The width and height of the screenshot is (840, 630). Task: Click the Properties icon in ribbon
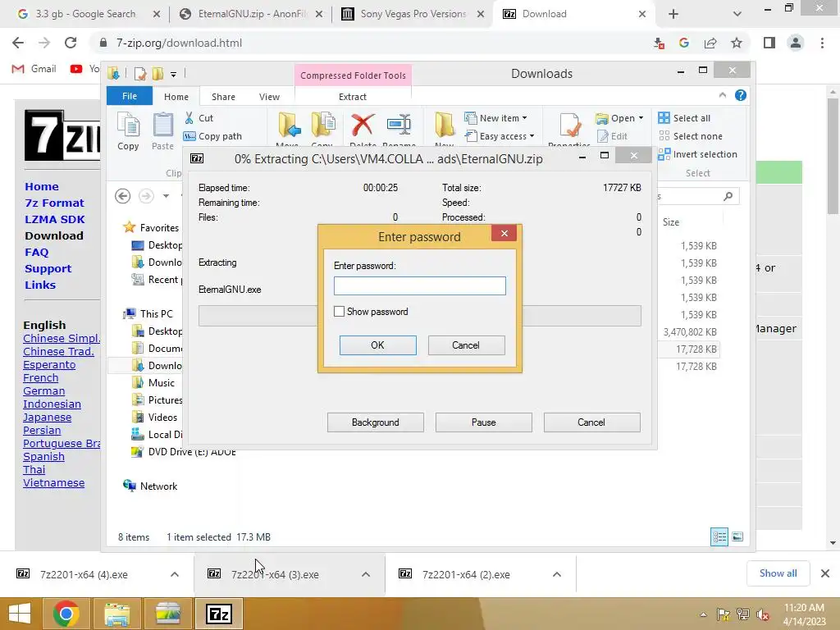coord(569,127)
